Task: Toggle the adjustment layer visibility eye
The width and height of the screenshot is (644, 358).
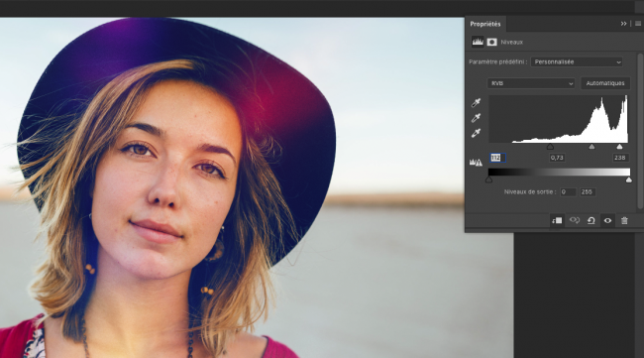Action: 607,221
